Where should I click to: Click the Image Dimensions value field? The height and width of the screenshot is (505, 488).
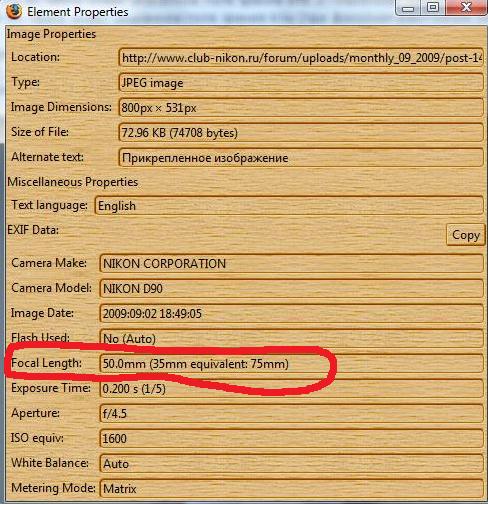point(301,107)
